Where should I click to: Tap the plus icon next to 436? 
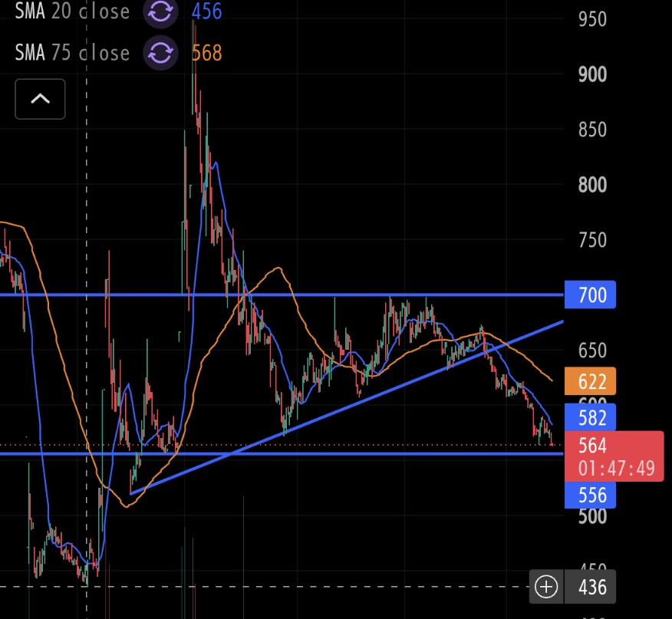(546, 587)
